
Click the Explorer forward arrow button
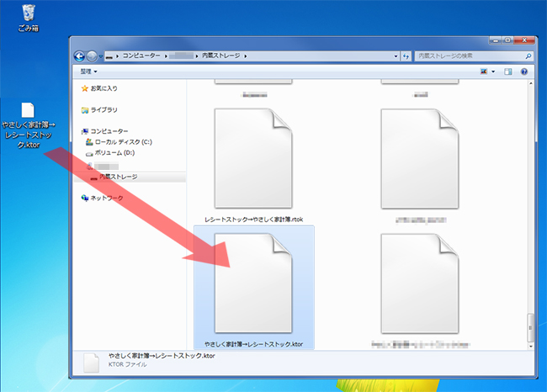[92, 56]
